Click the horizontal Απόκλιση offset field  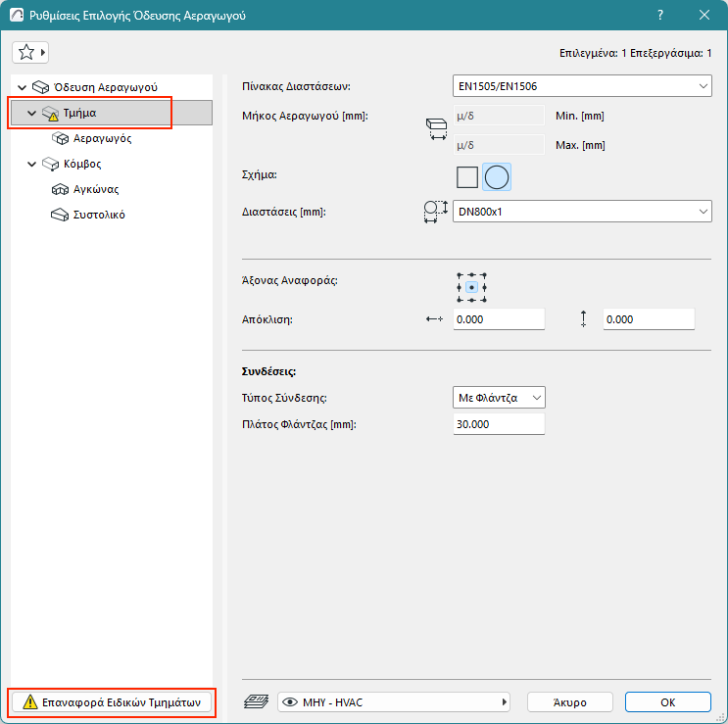point(499,319)
